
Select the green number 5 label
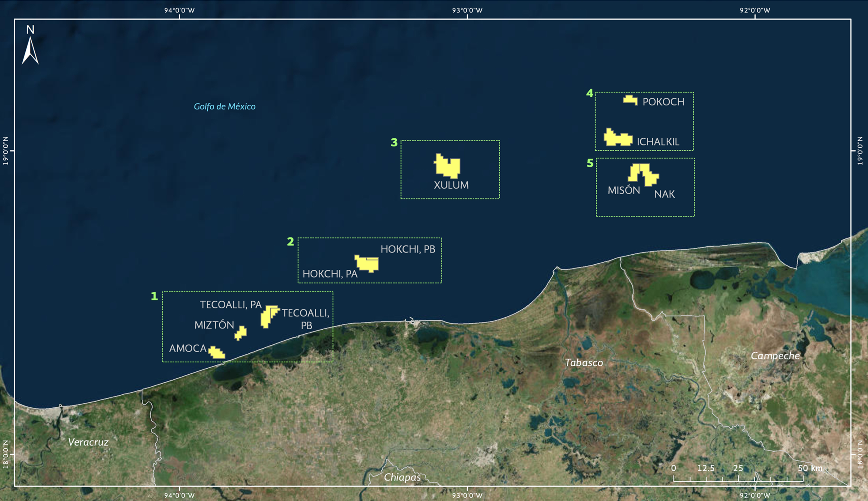tap(590, 163)
